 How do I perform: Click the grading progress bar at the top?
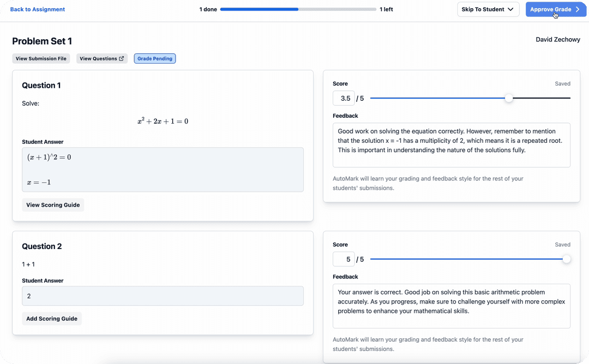coord(297,9)
